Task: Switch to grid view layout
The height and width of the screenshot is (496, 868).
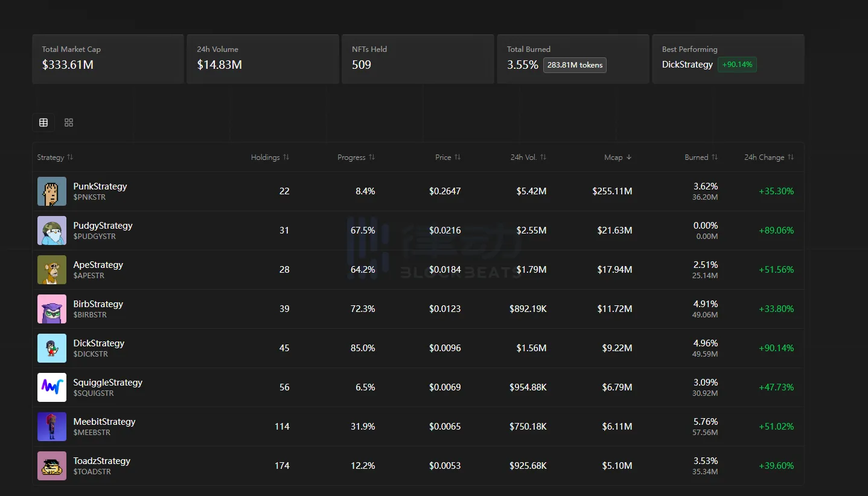Action: pos(69,122)
